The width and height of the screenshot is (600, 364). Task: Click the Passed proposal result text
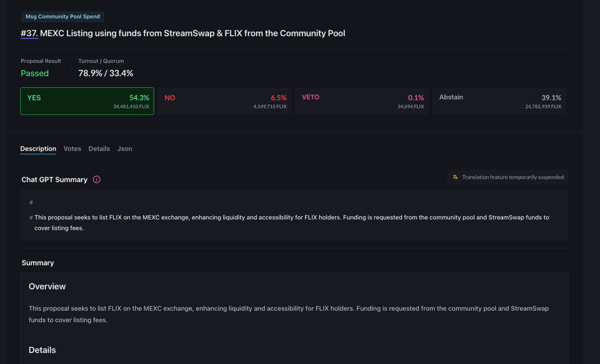(x=34, y=73)
